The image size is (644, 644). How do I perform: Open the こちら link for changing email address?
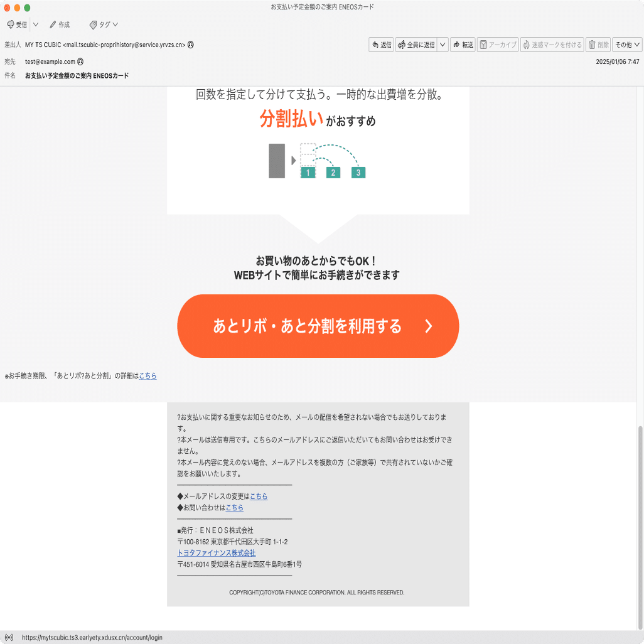(258, 496)
